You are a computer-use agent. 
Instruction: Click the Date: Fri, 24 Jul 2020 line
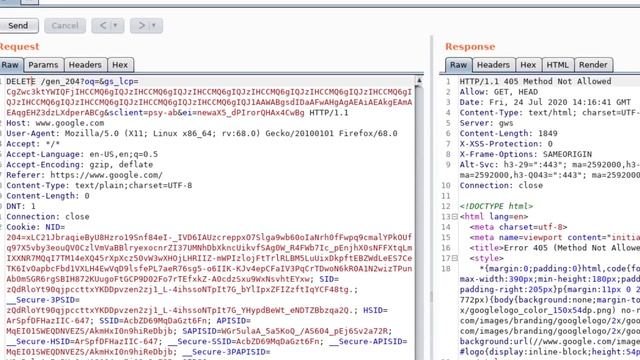point(545,102)
